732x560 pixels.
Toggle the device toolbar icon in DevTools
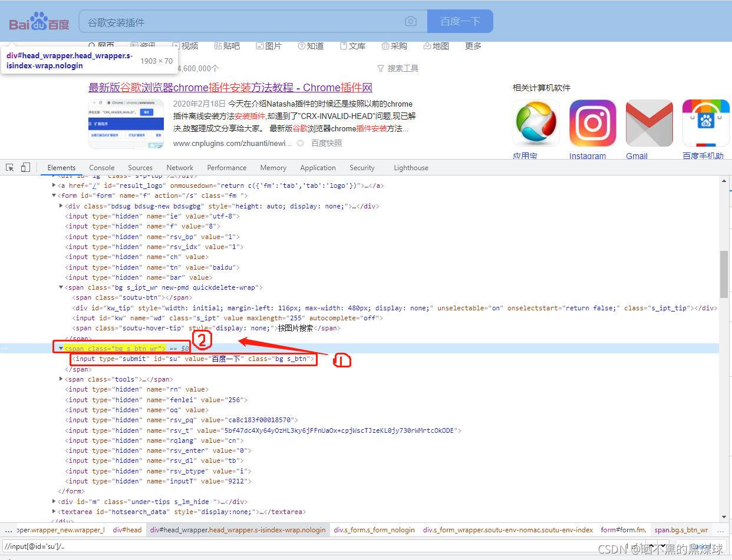point(25,168)
